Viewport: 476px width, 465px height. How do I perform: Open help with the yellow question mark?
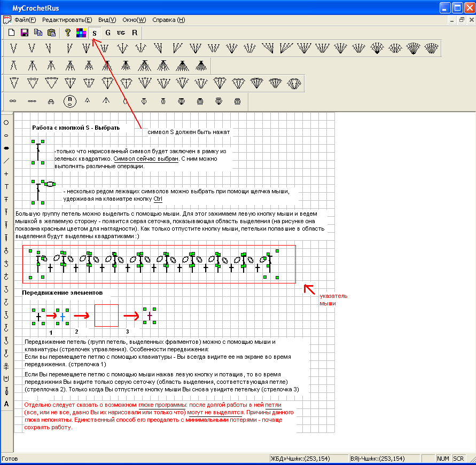click(x=68, y=33)
